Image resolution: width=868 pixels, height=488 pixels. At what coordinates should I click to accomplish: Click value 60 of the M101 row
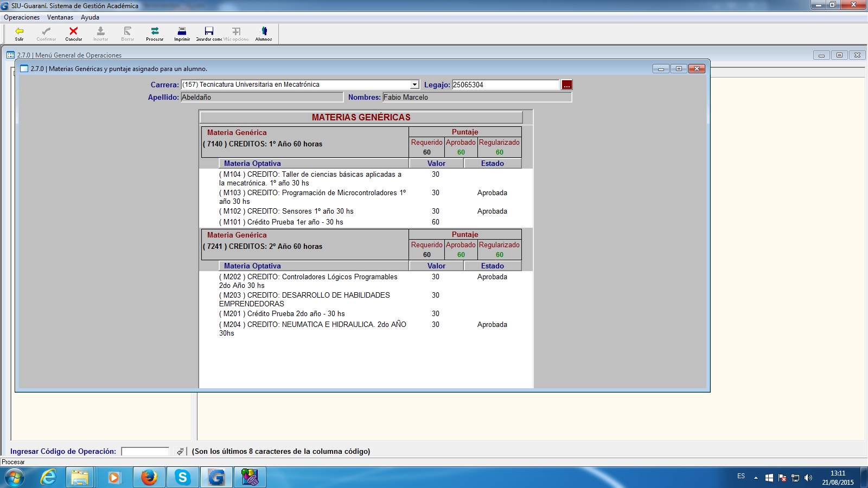[x=436, y=222]
